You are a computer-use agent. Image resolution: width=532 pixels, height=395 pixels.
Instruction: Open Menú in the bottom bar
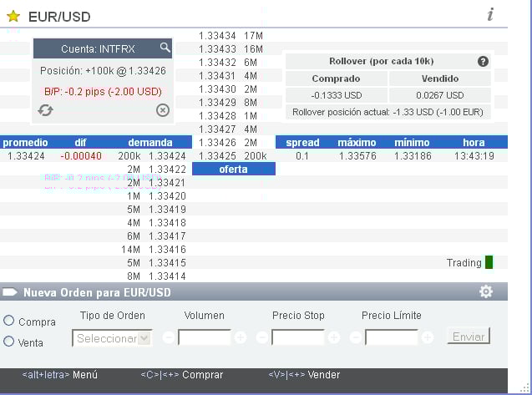point(85,375)
